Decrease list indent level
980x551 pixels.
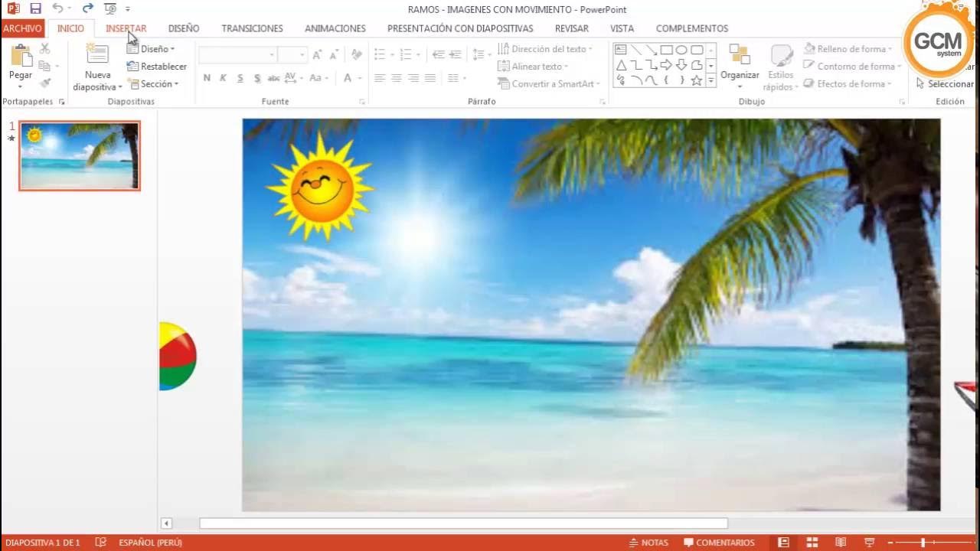pyautogui.click(x=438, y=55)
